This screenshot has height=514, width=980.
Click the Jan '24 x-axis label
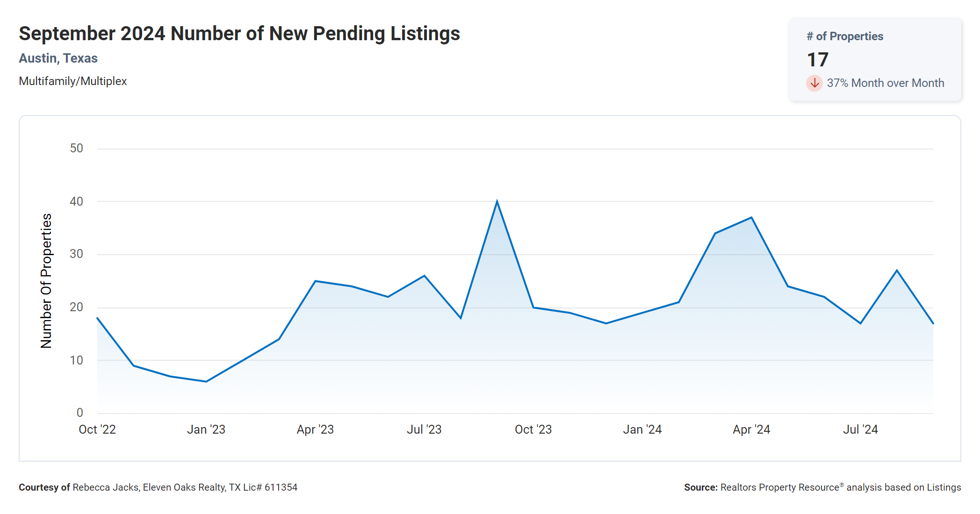point(642,429)
